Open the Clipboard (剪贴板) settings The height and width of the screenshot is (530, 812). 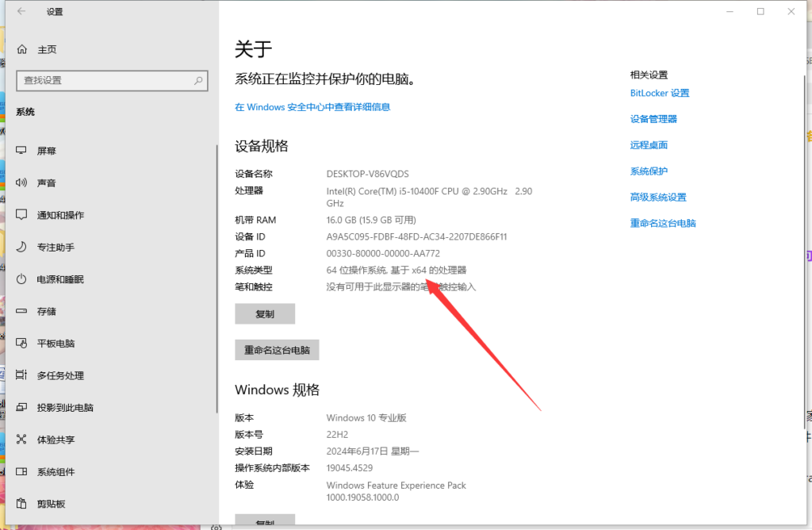51,504
